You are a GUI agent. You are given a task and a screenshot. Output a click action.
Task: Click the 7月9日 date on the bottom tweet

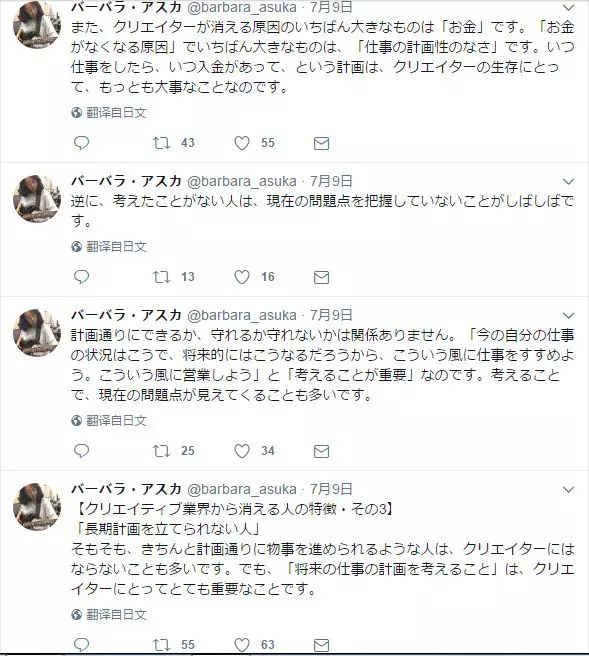[331, 489]
